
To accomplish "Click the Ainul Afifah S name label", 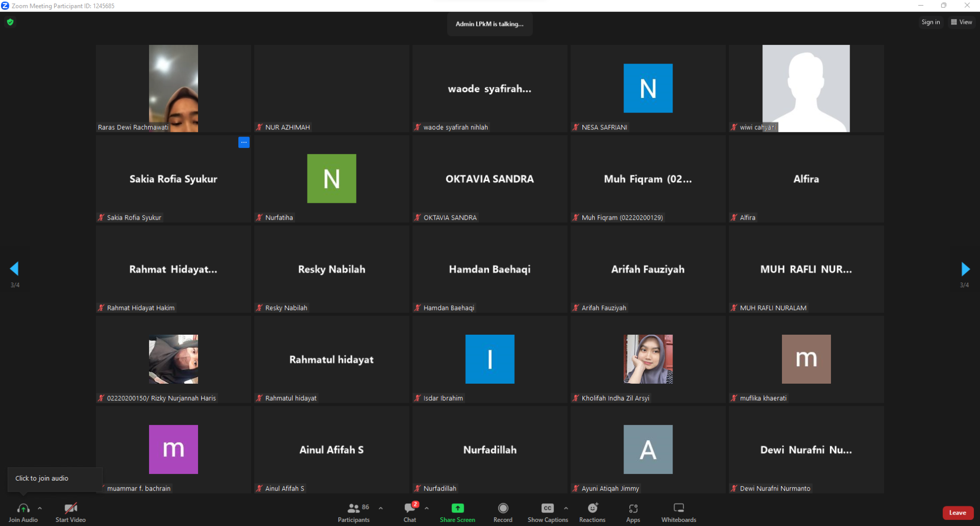I will [285, 488].
